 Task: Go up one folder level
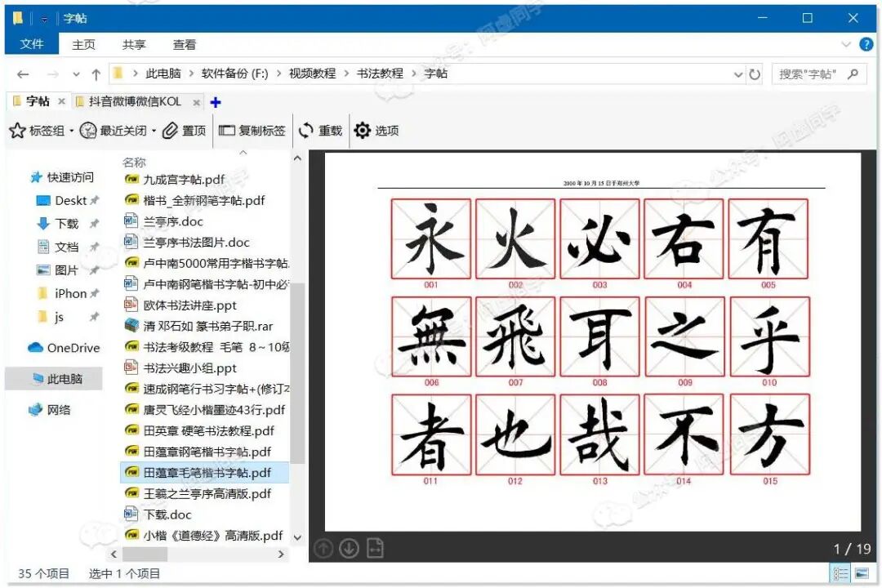pyautogui.click(x=96, y=74)
